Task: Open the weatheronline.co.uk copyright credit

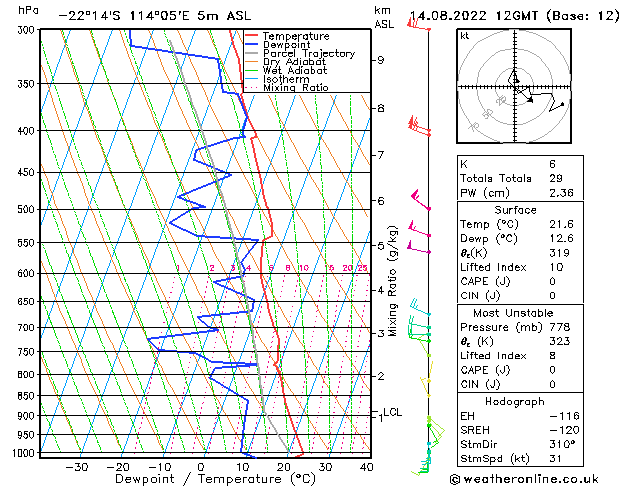Action: pos(524,479)
